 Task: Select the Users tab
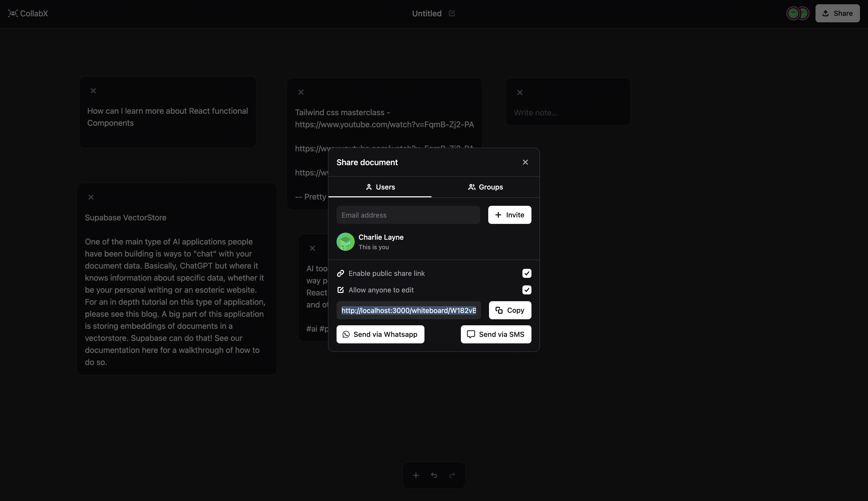380,187
